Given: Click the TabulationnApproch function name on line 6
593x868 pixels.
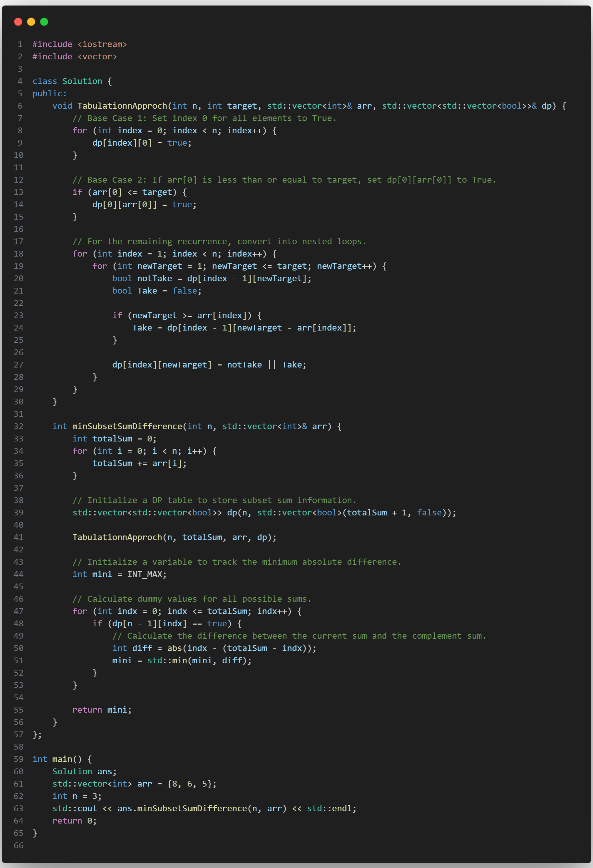Looking at the screenshot, I should pyautogui.click(x=122, y=106).
